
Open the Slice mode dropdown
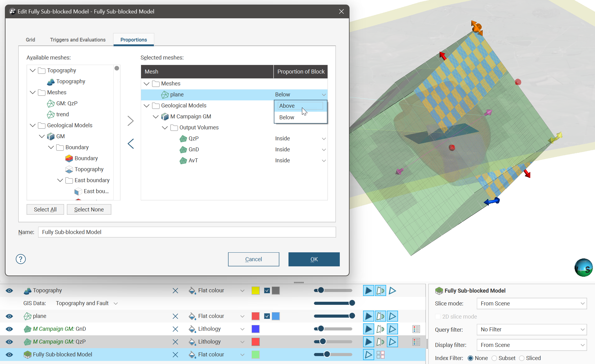tap(531, 304)
